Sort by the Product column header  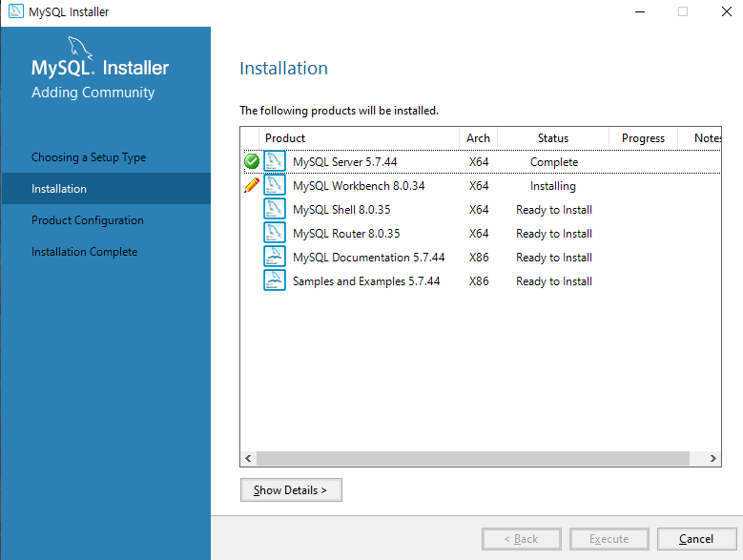pos(359,138)
